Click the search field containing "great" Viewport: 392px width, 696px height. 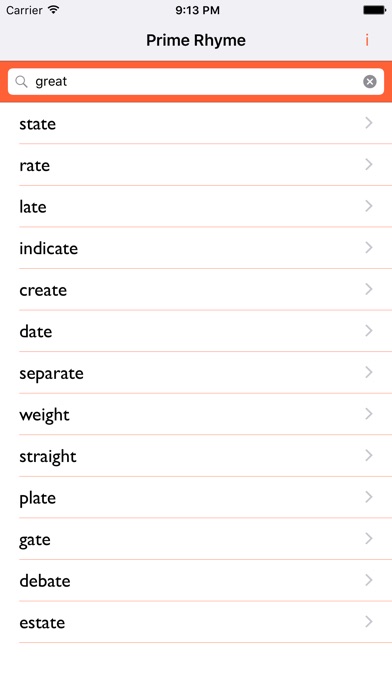(196, 81)
